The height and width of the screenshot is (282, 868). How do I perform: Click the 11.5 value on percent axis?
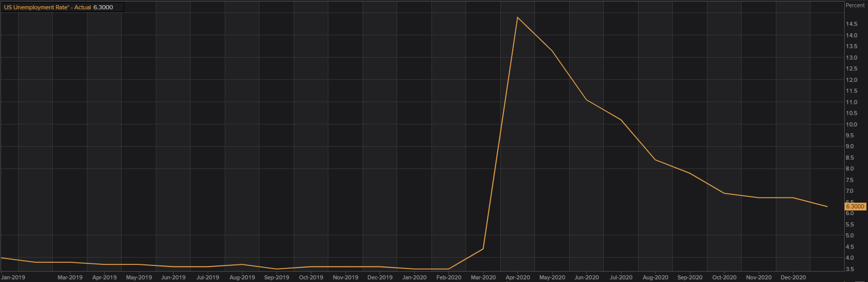[x=851, y=91]
